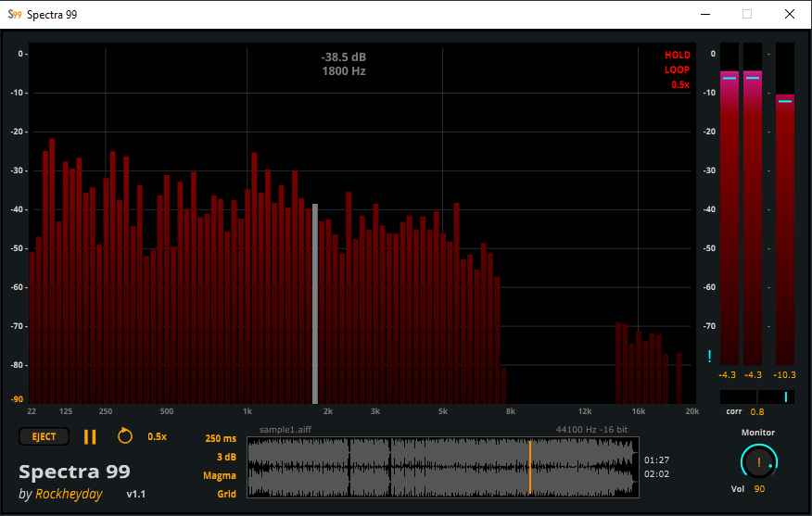This screenshot has width=812, height=516.
Task: Close the Spectra 99 window
Action: coord(789,14)
